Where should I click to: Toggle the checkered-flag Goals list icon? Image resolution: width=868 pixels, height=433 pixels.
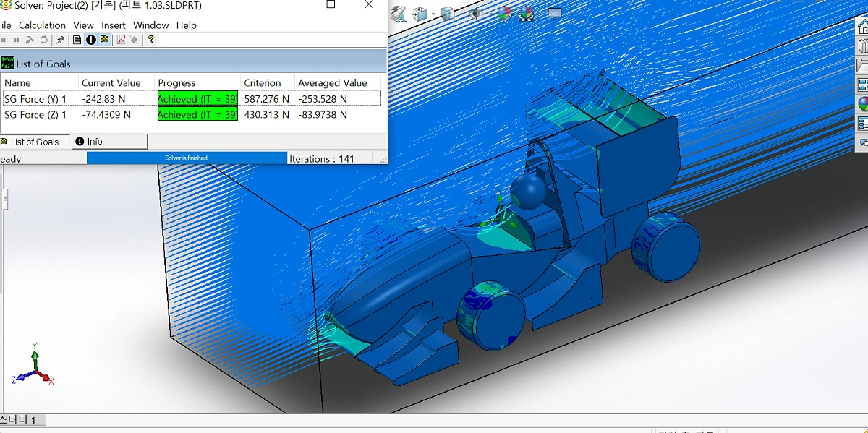tap(105, 40)
